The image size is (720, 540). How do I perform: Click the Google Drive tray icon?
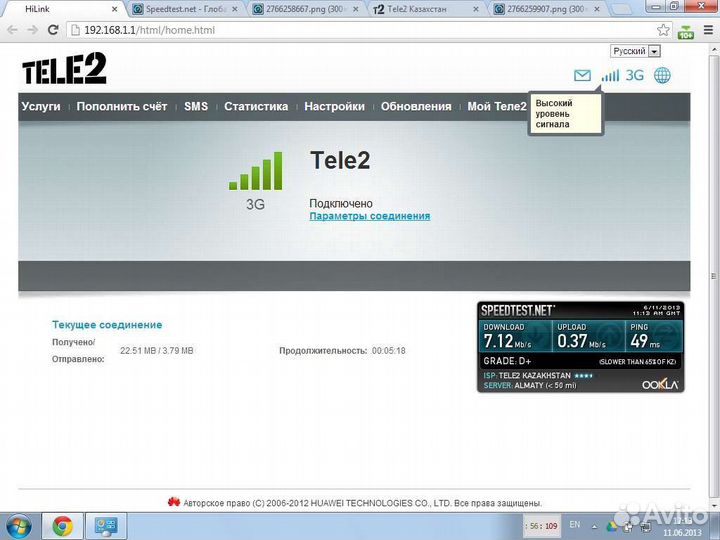point(612,526)
